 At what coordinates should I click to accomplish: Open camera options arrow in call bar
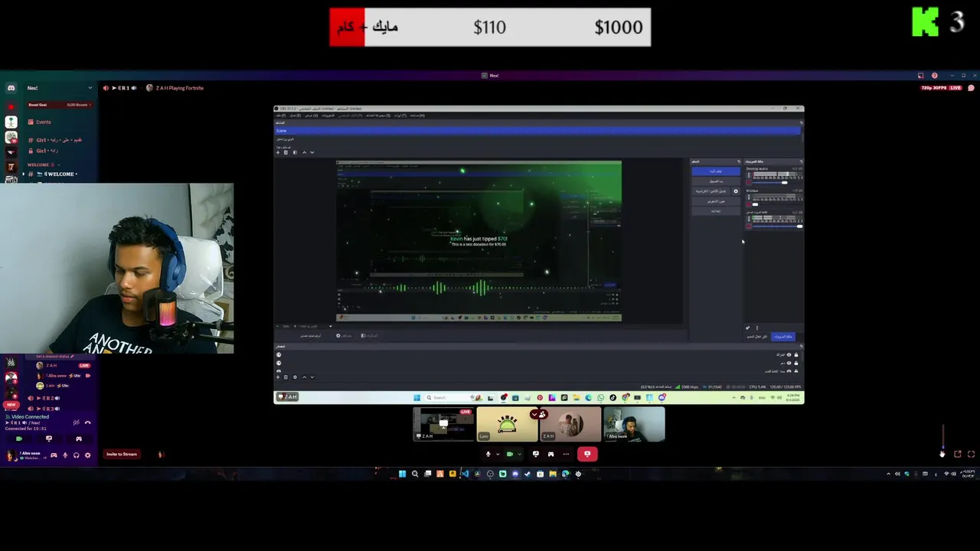(519, 454)
